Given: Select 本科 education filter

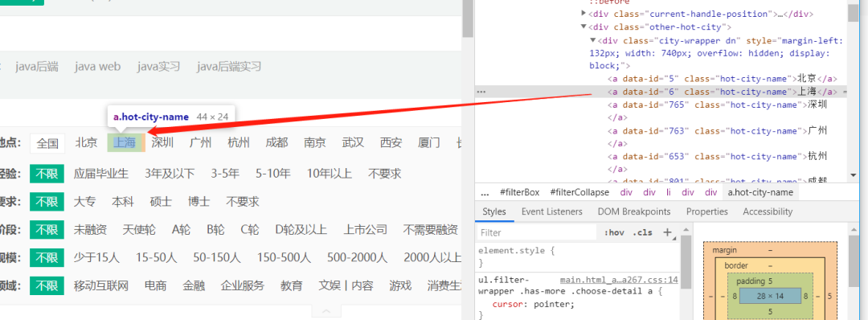Looking at the screenshot, I should click(123, 202).
